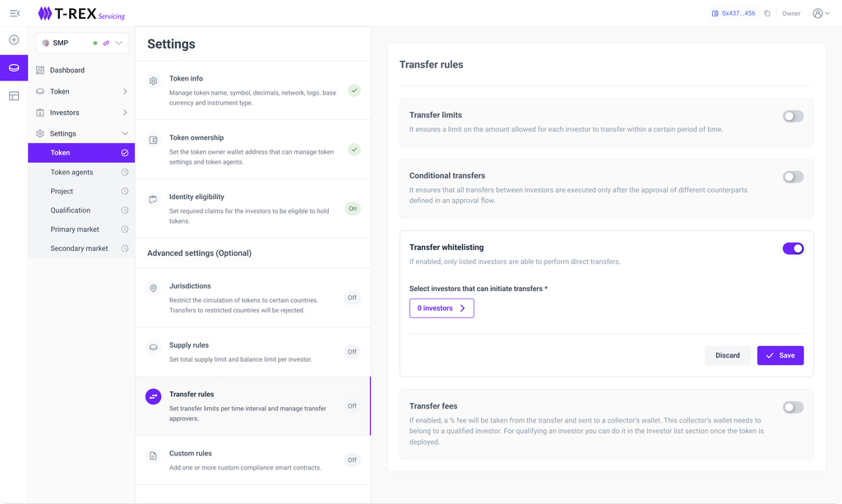Click the Custom rules document icon
The image size is (842, 504).
click(x=153, y=455)
